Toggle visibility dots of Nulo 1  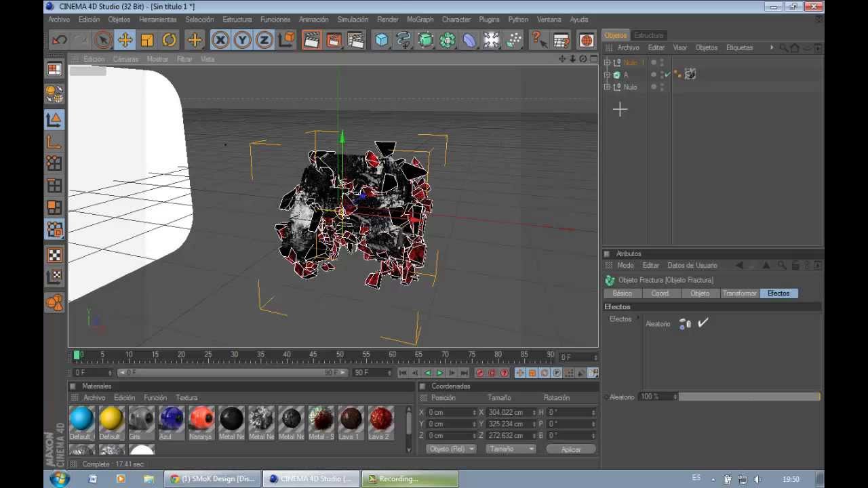tap(662, 62)
